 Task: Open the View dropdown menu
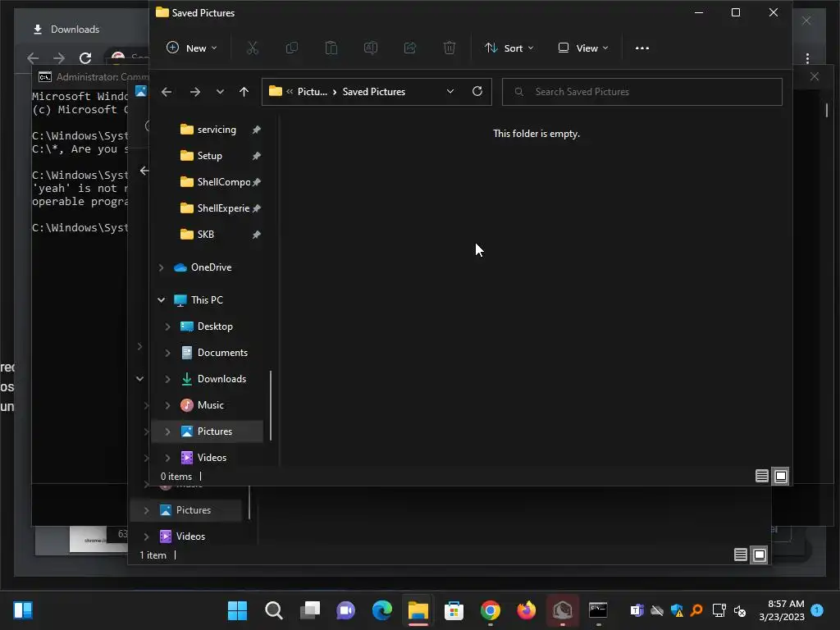point(583,48)
